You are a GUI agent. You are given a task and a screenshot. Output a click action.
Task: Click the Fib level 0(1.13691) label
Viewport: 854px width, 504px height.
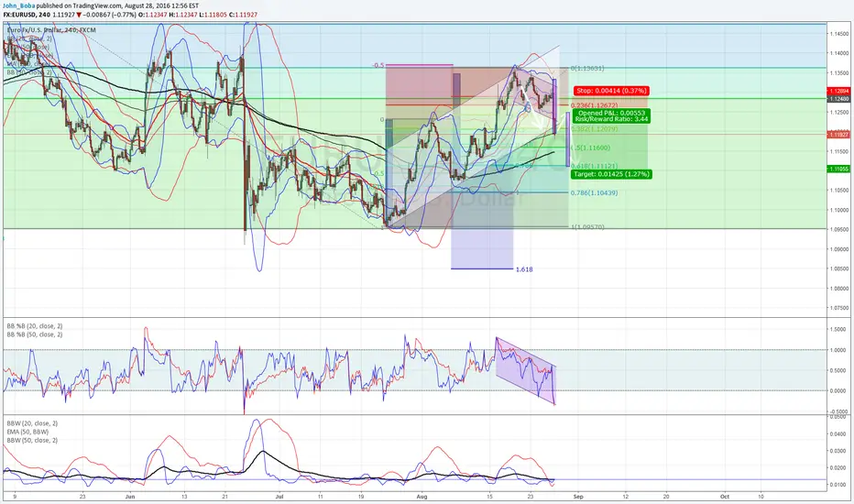click(587, 68)
